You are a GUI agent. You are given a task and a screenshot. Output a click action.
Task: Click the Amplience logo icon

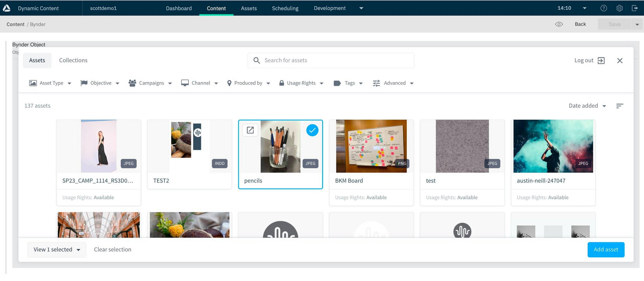point(7,8)
